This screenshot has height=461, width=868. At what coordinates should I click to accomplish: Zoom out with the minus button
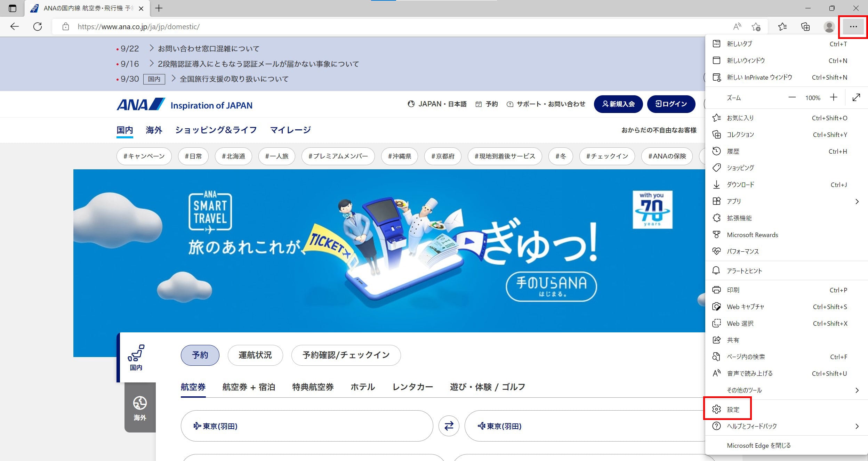pos(792,98)
